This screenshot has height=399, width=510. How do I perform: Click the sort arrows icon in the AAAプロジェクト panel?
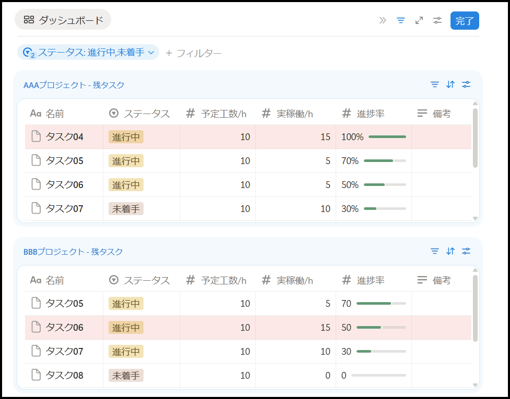coord(450,84)
